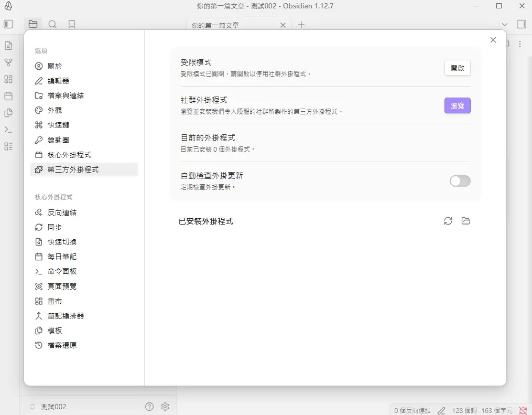
Task: Click the 瀏覽 community plugins button
Action: point(457,106)
